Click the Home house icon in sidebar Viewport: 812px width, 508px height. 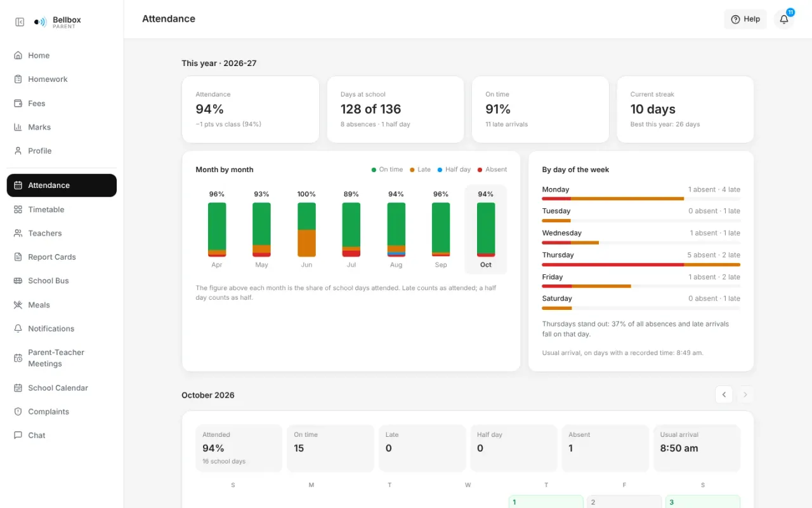[18, 55]
